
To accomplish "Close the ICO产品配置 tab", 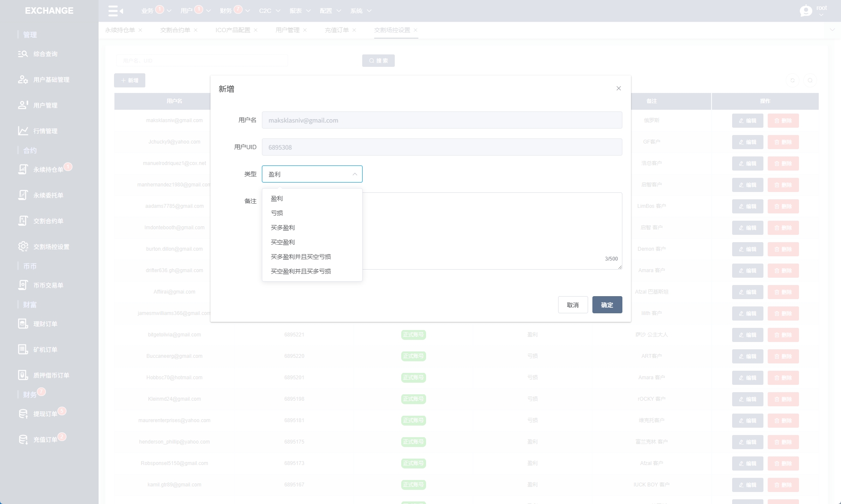I will tap(255, 30).
